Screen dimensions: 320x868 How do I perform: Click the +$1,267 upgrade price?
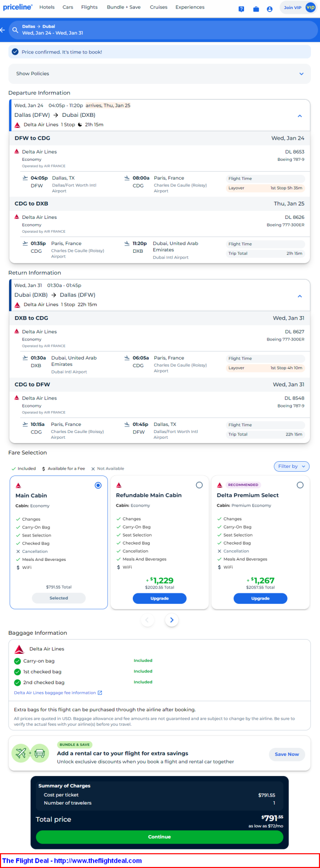260,580
